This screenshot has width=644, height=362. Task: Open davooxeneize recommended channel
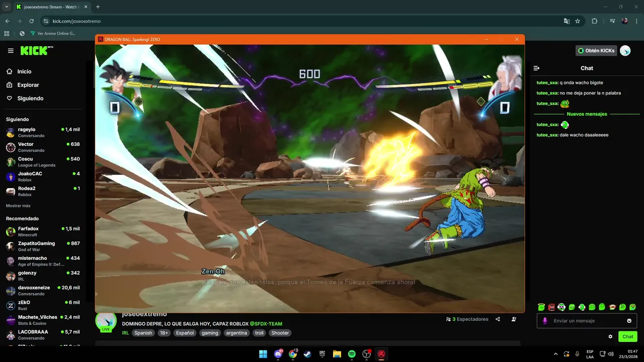coord(43,291)
